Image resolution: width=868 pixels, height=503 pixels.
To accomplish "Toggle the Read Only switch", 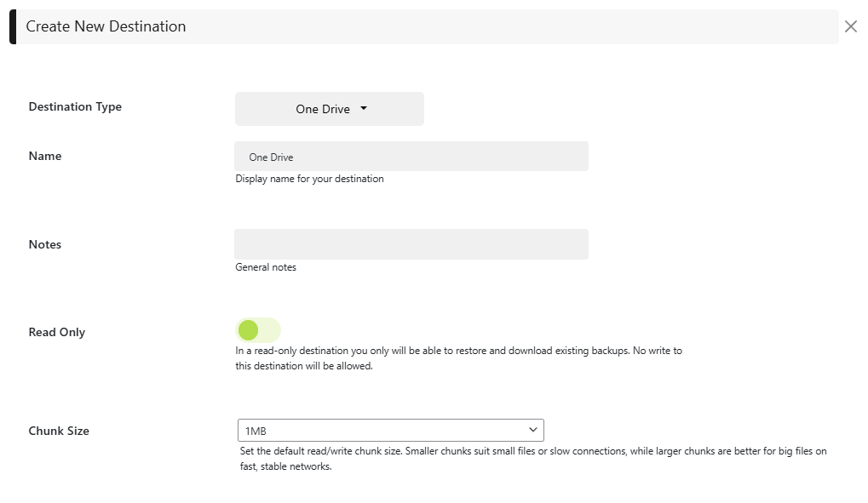I will pyautogui.click(x=258, y=330).
